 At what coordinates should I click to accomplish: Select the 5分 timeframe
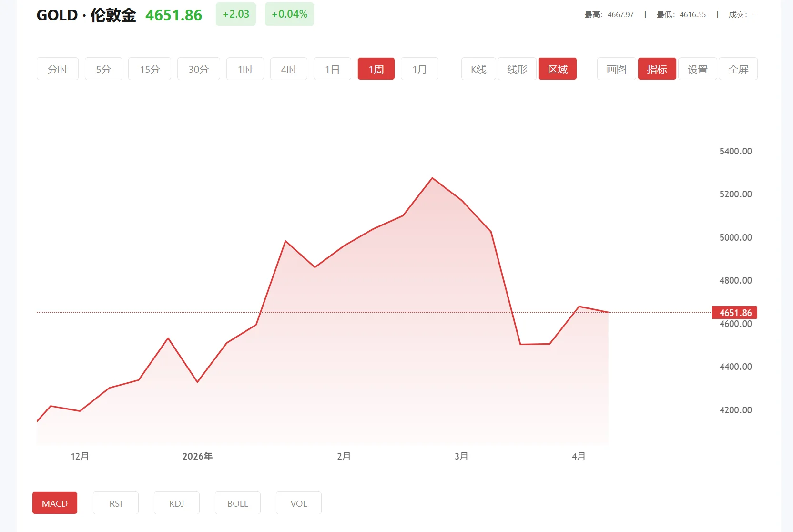103,69
